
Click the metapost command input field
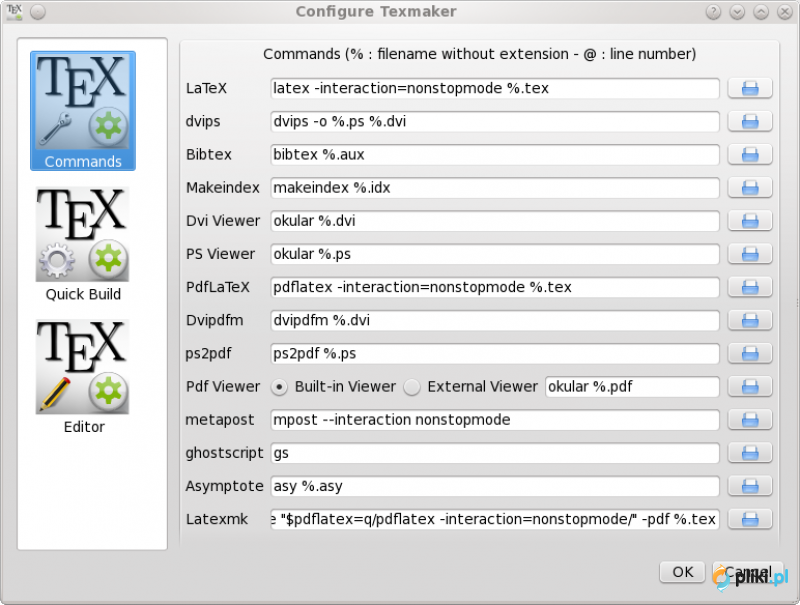[495, 420]
